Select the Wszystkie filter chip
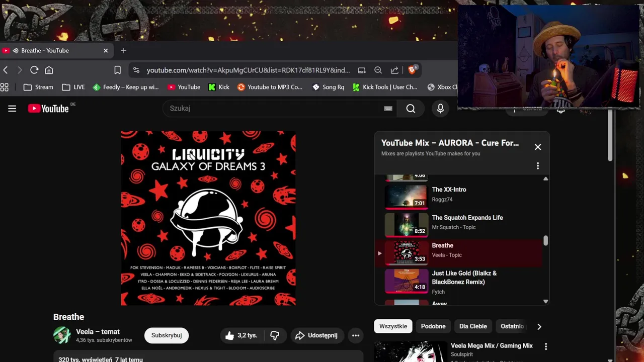644x362 pixels. click(x=393, y=326)
